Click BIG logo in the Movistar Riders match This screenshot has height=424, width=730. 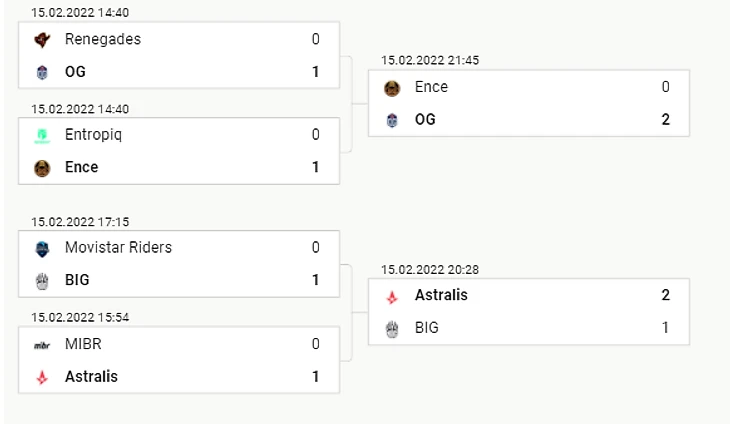pos(42,280)
